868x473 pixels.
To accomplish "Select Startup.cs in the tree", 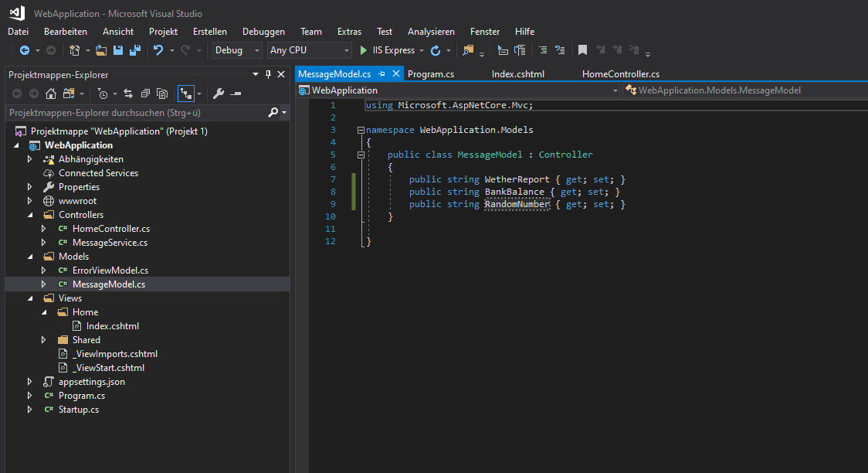I will [79, 410].
